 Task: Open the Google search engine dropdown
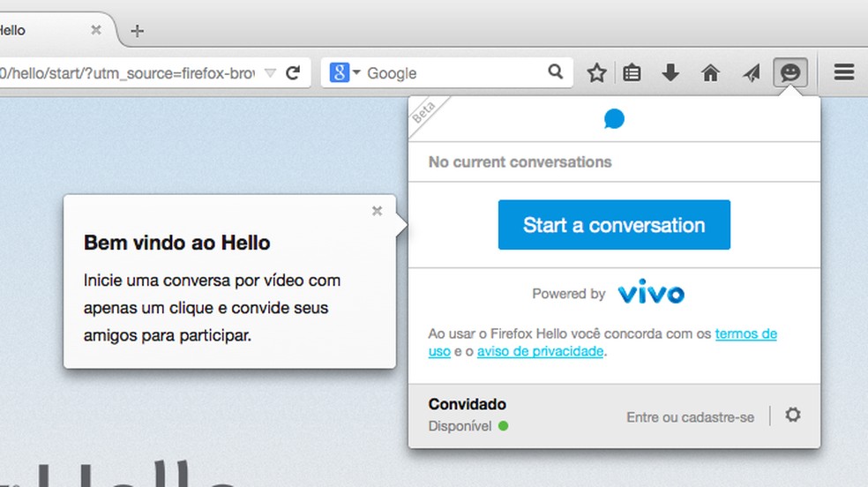point(345,72)
